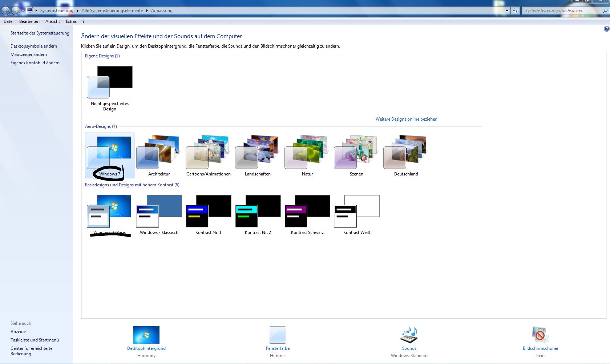Open the Ansicht menu

(x=53, y=21)
